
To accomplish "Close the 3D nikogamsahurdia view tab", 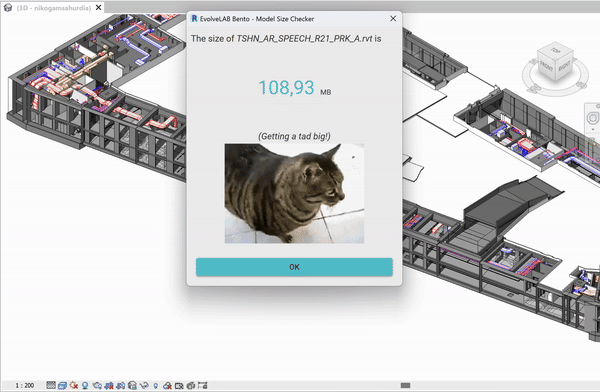I will click(99, 7).
